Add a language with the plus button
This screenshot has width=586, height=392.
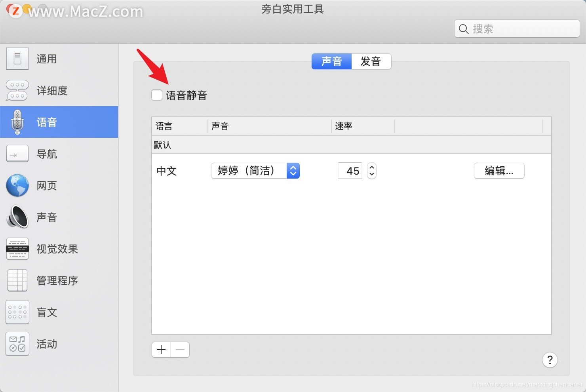click(161, 350)
